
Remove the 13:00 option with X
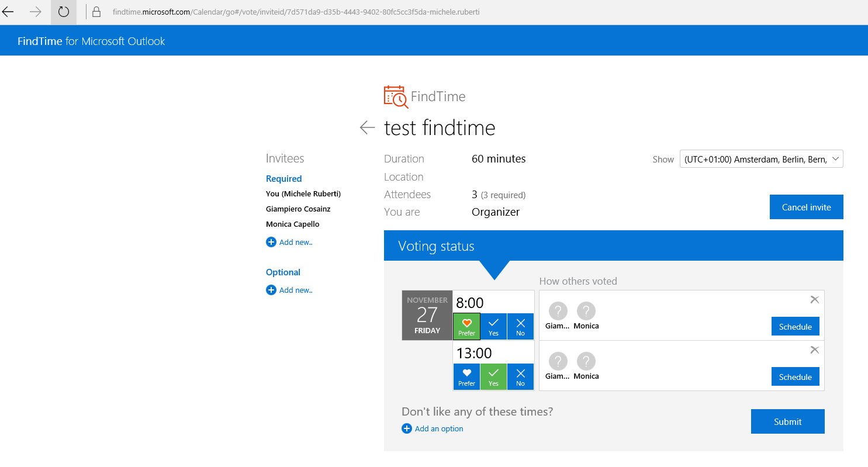pos(814,350)
